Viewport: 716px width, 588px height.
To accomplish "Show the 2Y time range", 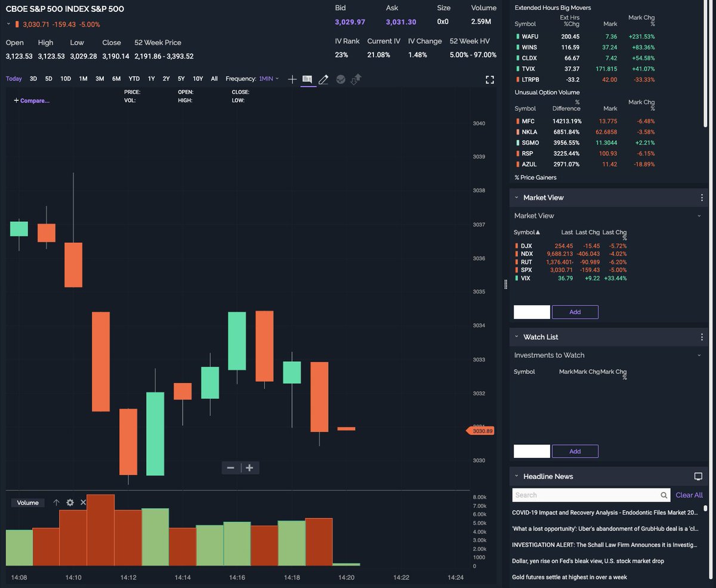I will (x=166, y=79).
